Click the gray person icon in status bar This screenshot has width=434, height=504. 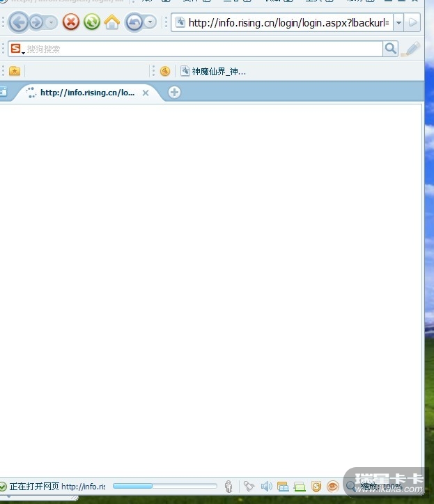point(228,487)
